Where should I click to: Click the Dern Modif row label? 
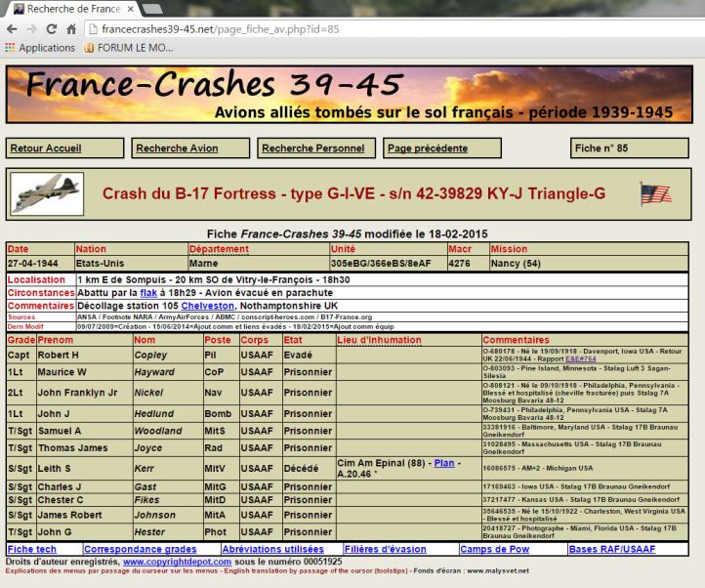point(25,326)
